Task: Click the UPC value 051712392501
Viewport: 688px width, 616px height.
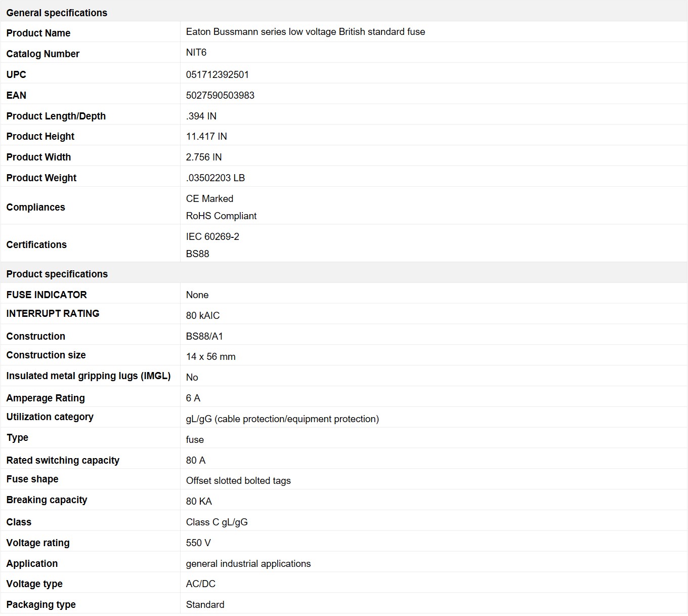Action: point(217,74)
